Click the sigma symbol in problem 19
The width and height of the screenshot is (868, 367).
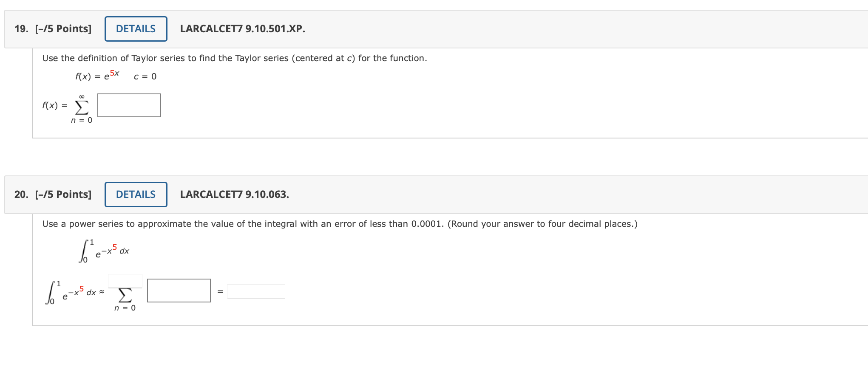pos(81,106)
